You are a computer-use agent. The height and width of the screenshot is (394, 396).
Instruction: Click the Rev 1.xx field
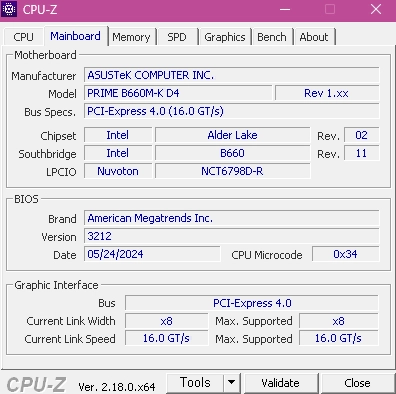[327, 93]
